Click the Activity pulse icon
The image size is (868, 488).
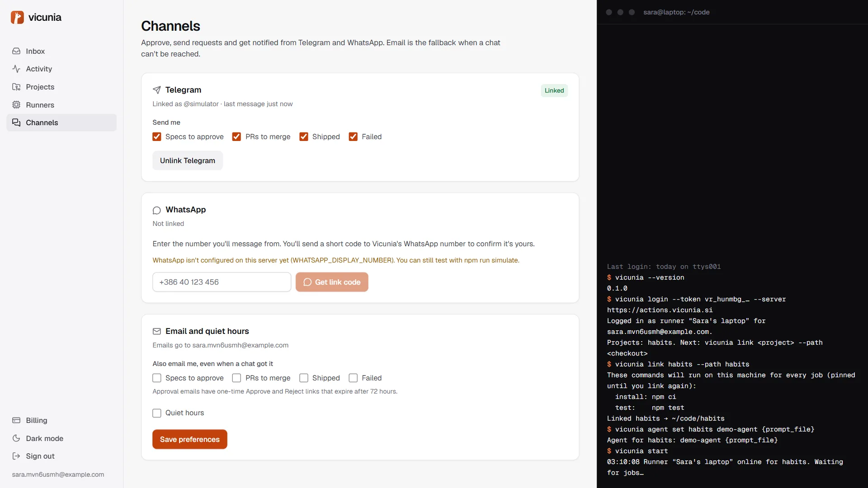[16, 69]
